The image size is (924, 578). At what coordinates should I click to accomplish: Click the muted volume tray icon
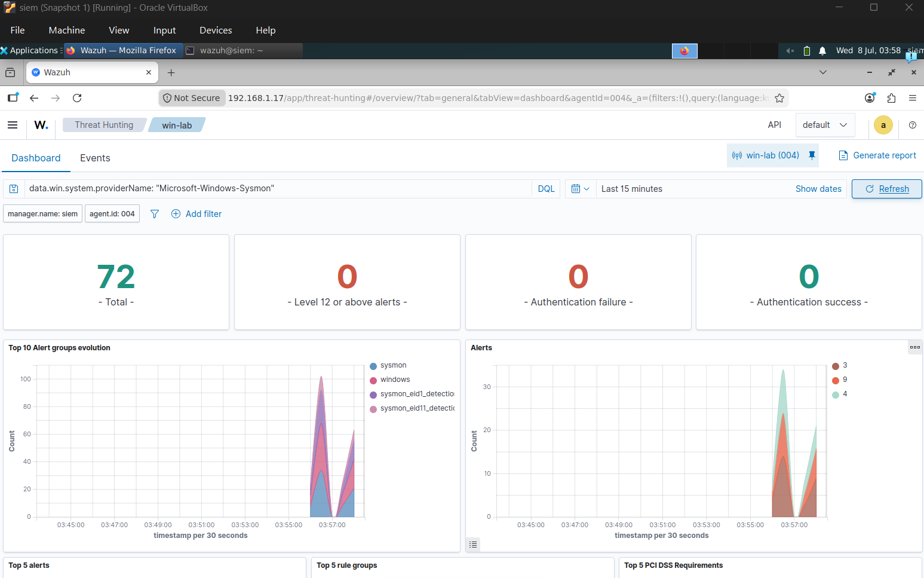(790, 51)
